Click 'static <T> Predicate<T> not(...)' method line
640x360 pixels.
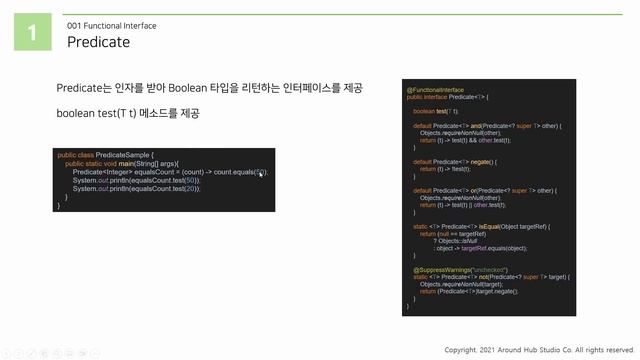[x=491, y=277]
